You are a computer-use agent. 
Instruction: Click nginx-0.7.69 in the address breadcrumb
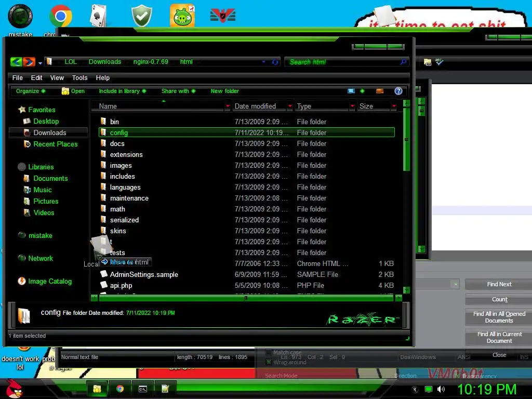click(x=151, y=62)
